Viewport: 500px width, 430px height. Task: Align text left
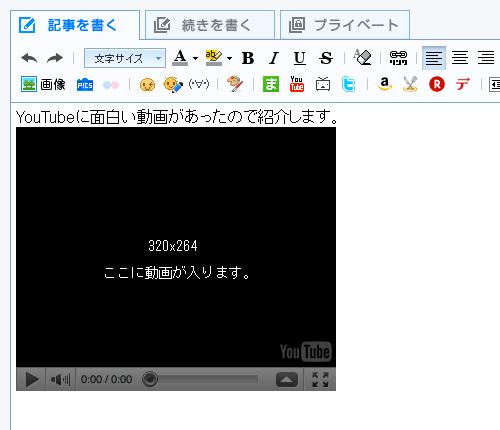[x=434, y=58]
